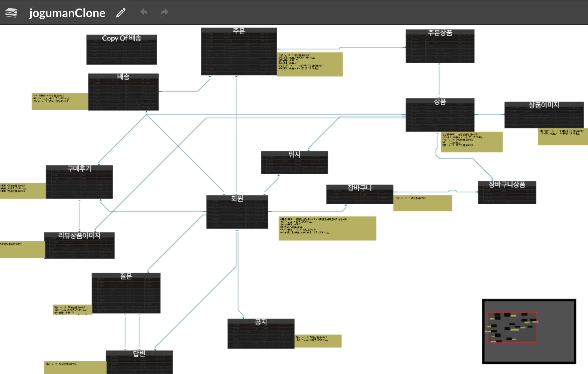Select the 장바구니상품 table header

pos(507,184)
